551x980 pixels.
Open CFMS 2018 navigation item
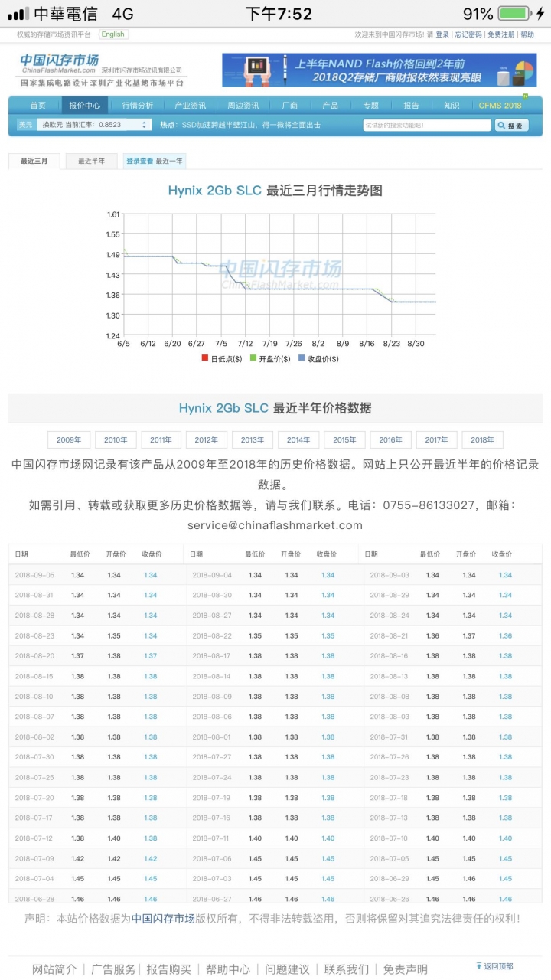(500, 106)
